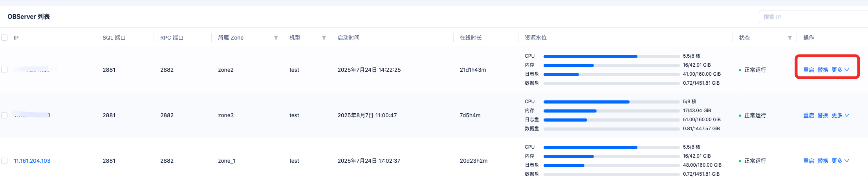
Task: Click 替换 for the zone_1 server
Action: (x=823, y=161)
